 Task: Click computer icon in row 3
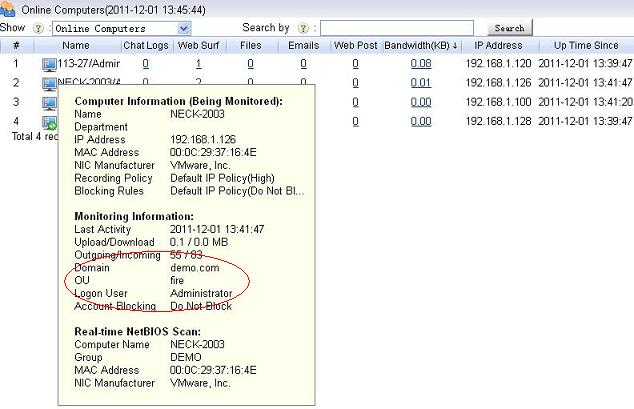click(49, 102)
